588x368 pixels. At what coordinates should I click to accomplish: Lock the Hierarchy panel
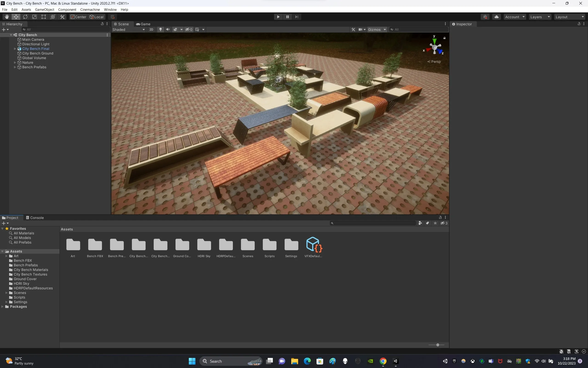(x=102, y=24)
